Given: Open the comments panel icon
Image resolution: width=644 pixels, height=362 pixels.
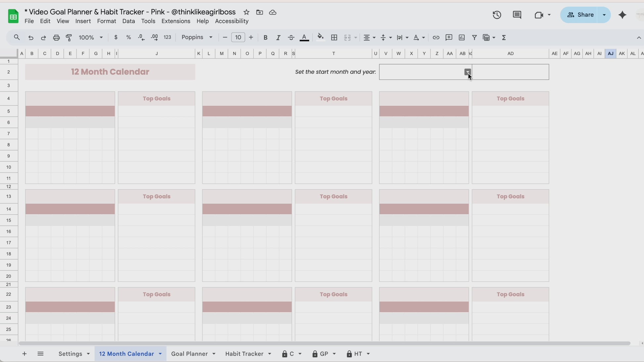Looking at the screenshot, I should point(517,15).
